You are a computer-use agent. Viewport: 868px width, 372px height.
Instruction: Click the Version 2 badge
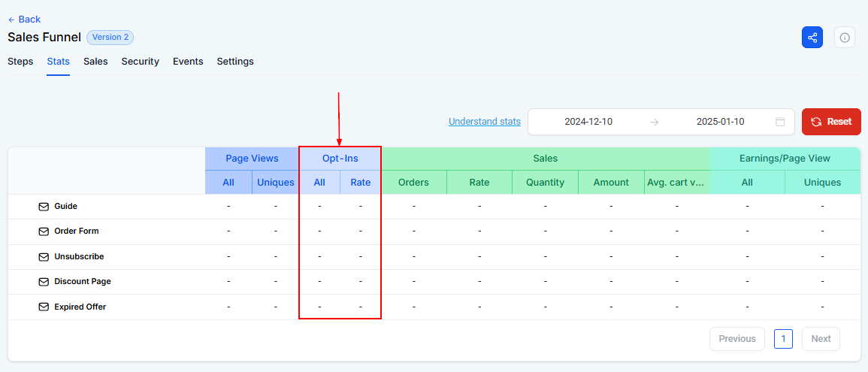point(110,38)
